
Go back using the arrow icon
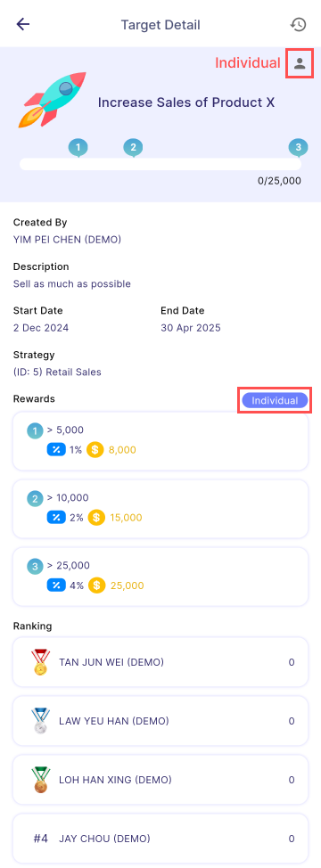point(22,24)
